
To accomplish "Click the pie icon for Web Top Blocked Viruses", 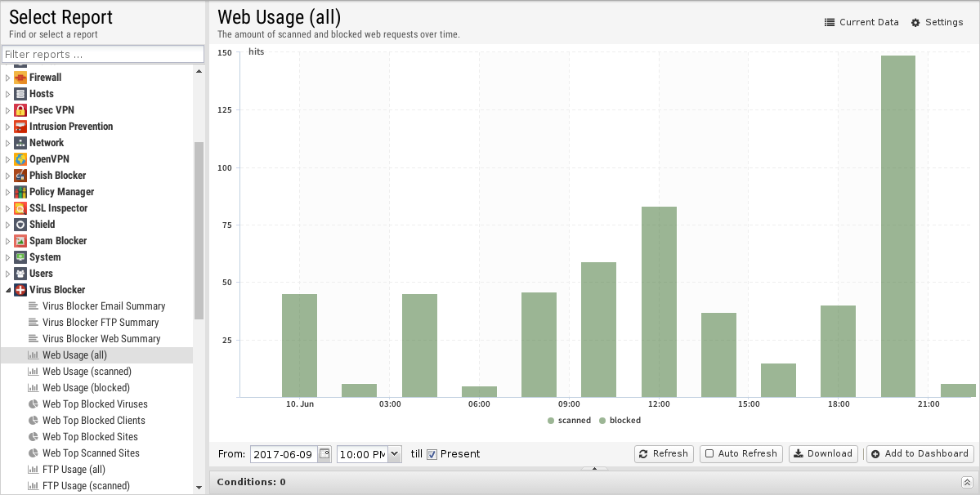I will pos(34,404).
